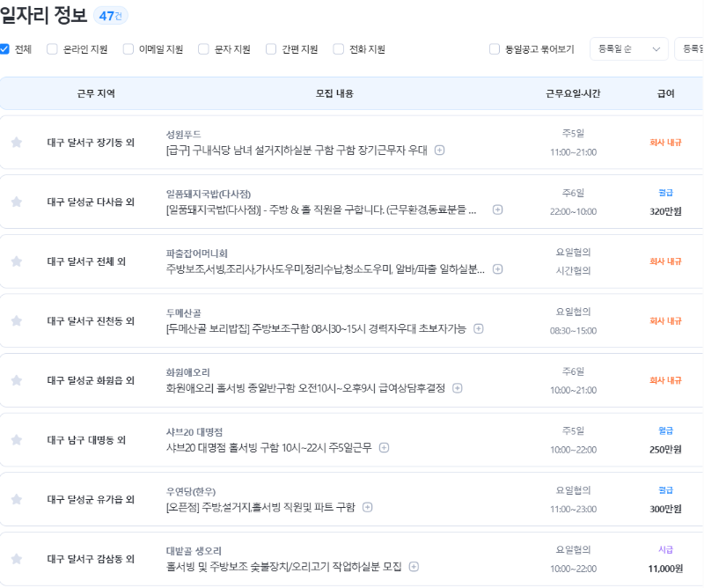This screenshot has height=588, width=704.
Task: Open the 등록일 순 sort dropdown
Action: coord(629,49)
